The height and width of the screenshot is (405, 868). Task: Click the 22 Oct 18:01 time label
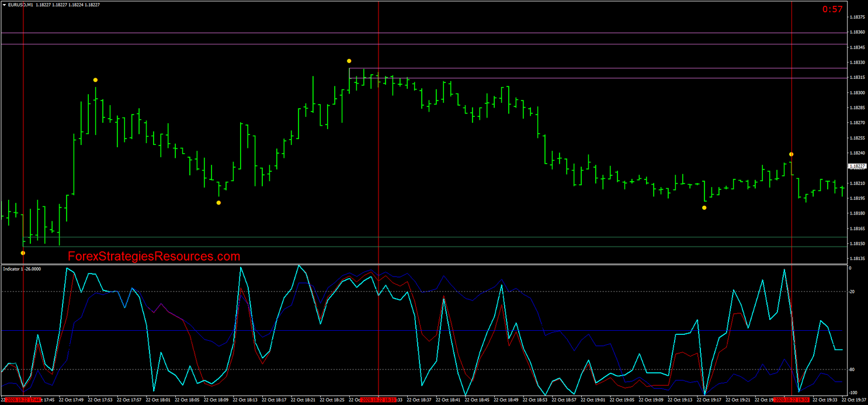158,400
